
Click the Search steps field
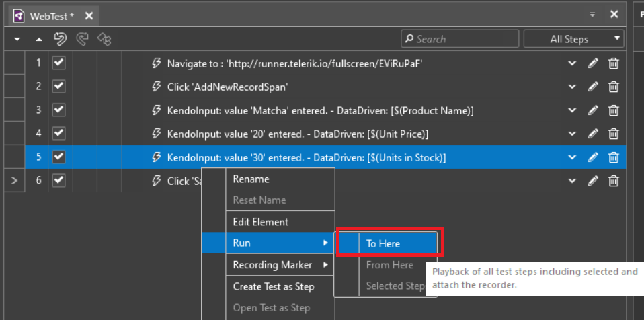click(460, 39)
